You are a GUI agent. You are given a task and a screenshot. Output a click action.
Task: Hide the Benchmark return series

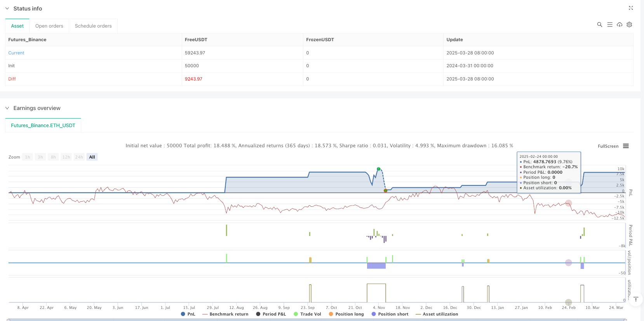point(225,314)
